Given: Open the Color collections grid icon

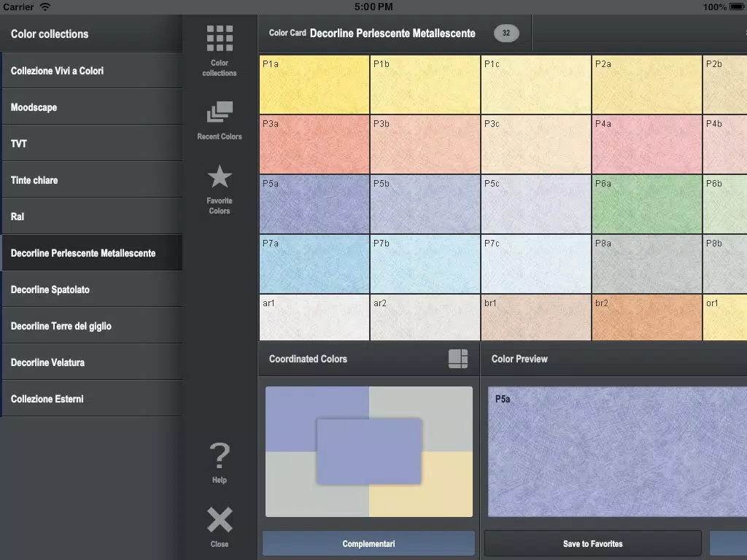Looking at the screenshot, I should pos(220,39).
